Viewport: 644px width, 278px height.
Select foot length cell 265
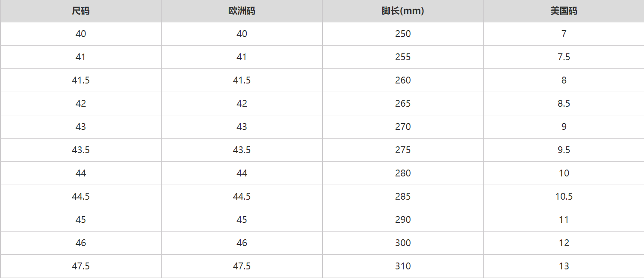(403, 104)
